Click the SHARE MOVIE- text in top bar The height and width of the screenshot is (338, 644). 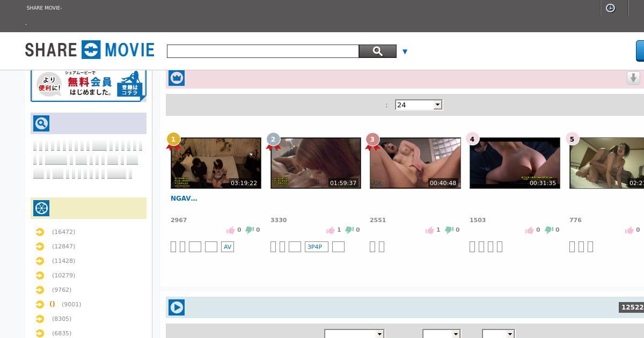[44, 8]
